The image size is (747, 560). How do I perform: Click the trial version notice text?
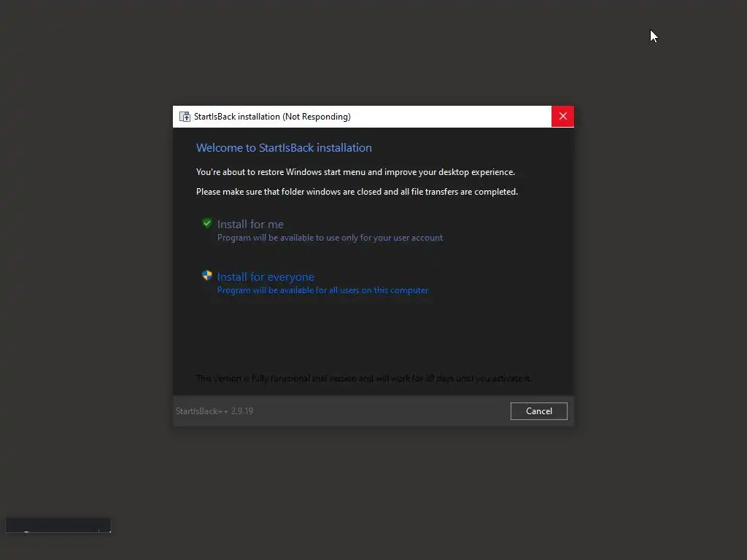click(x=363, y=378)
